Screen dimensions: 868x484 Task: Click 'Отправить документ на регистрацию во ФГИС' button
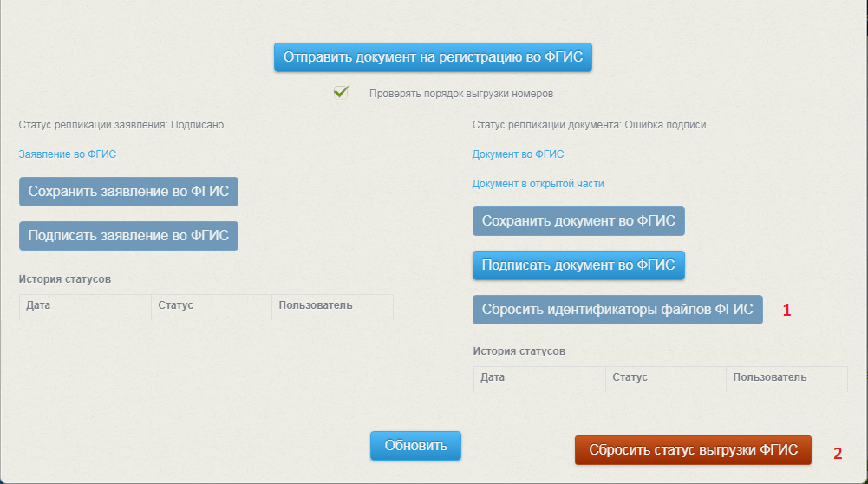434,58
